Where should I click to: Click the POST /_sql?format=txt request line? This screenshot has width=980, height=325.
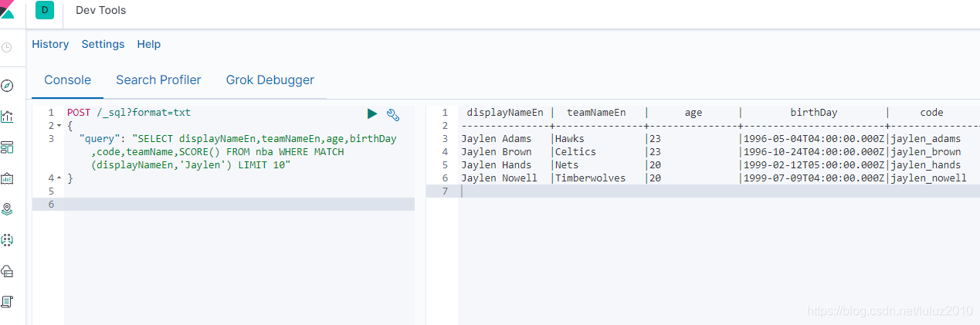(129, 113)
